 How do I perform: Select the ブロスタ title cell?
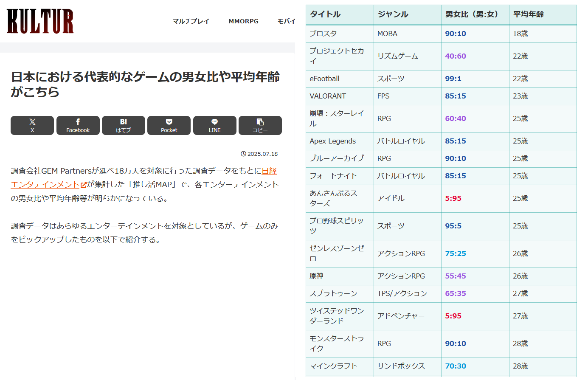tap(340, 34)
